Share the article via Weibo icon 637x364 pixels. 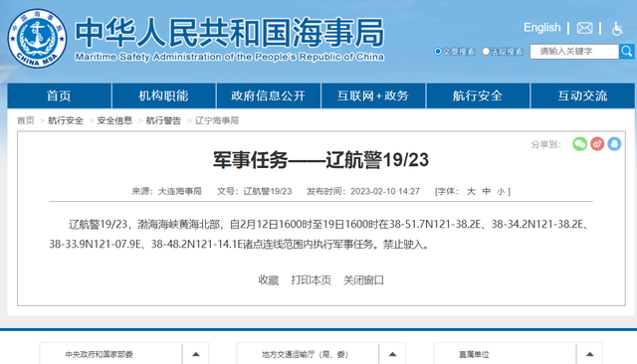pyautogui.click(x=597, y=143)
